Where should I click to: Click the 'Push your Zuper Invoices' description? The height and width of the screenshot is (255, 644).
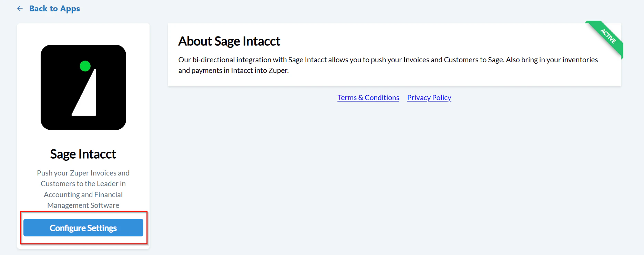coord(83,189)
